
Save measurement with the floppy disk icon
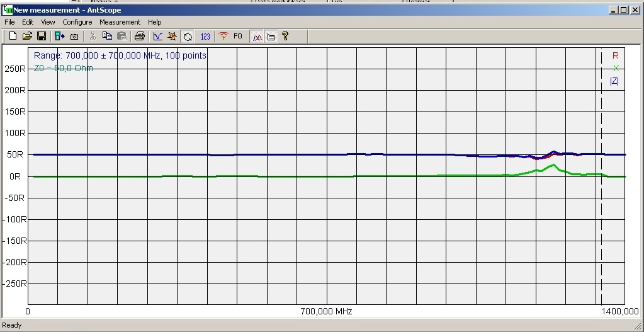pos(41,37)
